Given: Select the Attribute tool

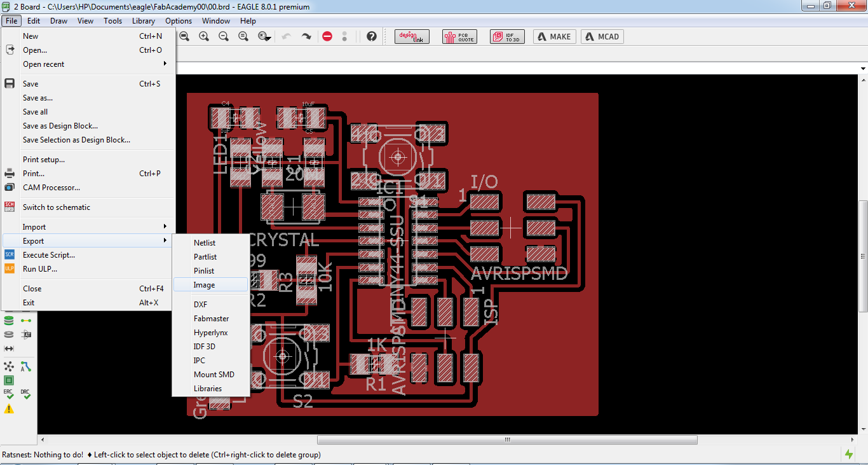Looking at the screenshot, I should point(26,335).
